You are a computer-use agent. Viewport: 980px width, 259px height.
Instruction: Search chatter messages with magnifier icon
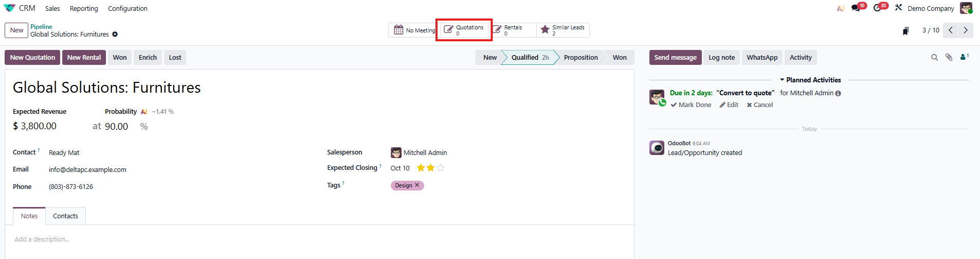point(934,58)
